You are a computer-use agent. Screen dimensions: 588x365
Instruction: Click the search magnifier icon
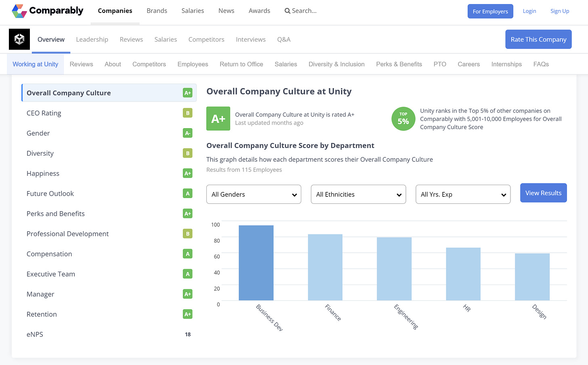pyautogui.click(x=288, y=11)
